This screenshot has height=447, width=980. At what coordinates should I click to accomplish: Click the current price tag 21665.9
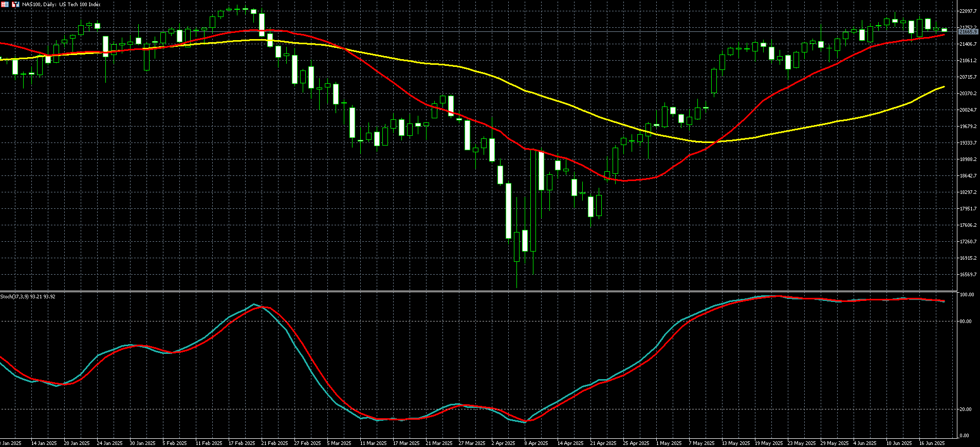(968, 32)
